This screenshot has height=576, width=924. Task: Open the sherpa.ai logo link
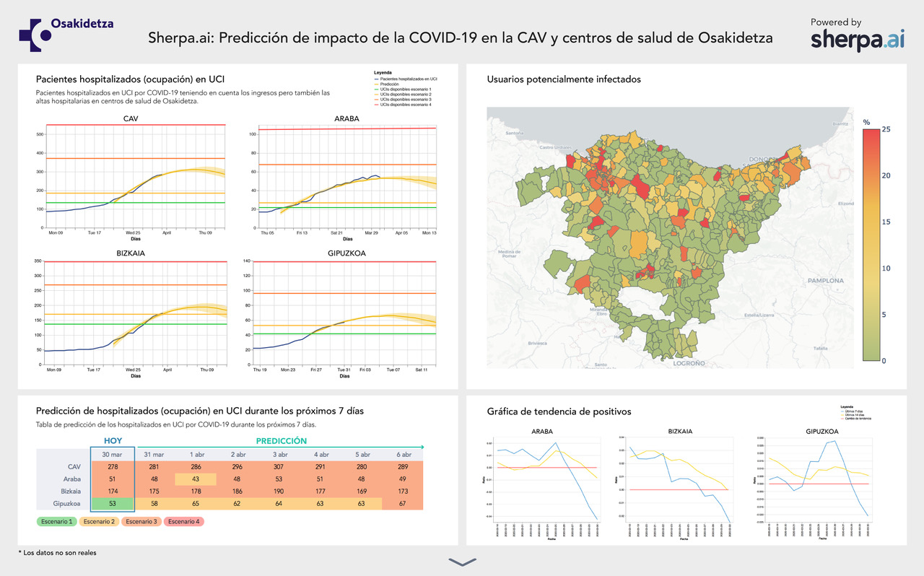tap(856, 40)
